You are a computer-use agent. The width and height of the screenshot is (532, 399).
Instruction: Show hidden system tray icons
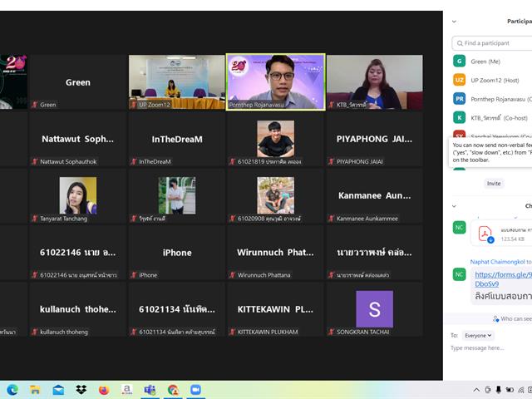476,390
